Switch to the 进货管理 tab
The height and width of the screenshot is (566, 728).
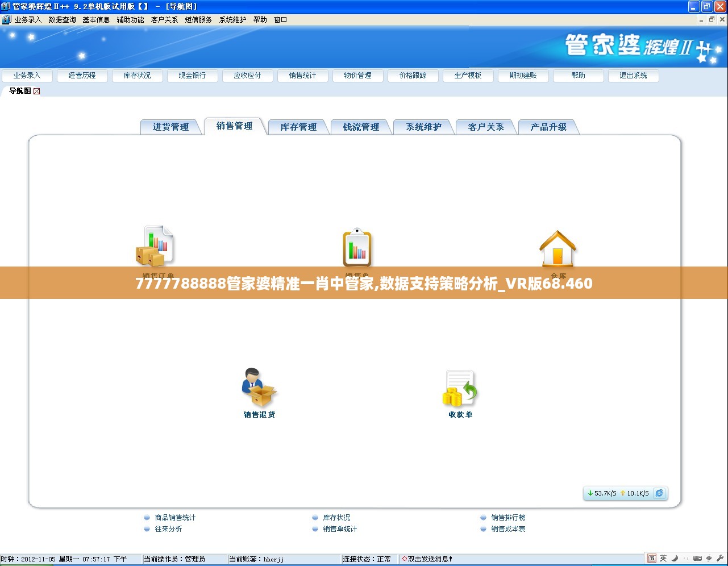(171, 127)
